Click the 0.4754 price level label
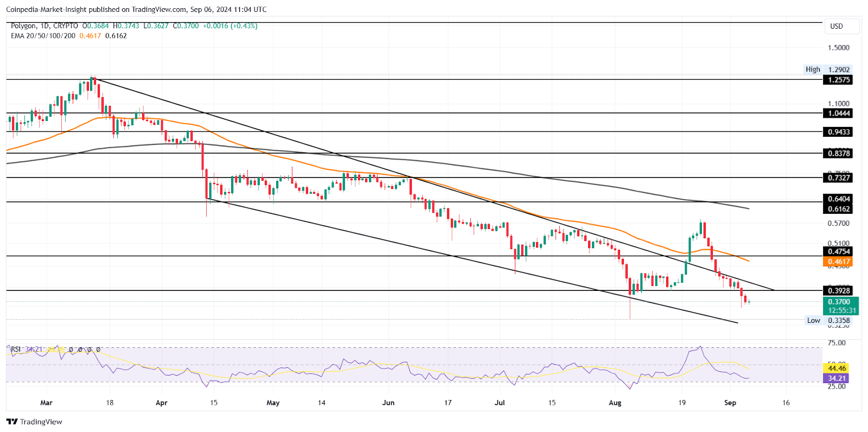 [839, 251]
